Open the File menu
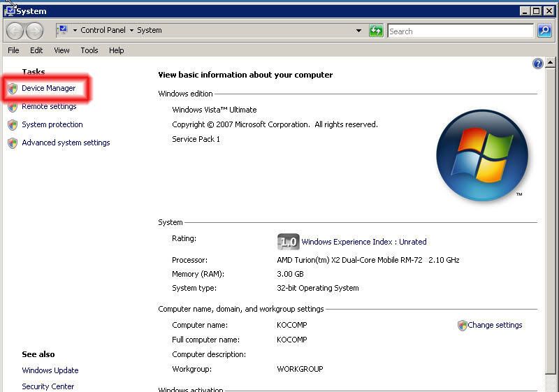Image resolution: width=559 pixels, height=392 pixels. (13, 50)
